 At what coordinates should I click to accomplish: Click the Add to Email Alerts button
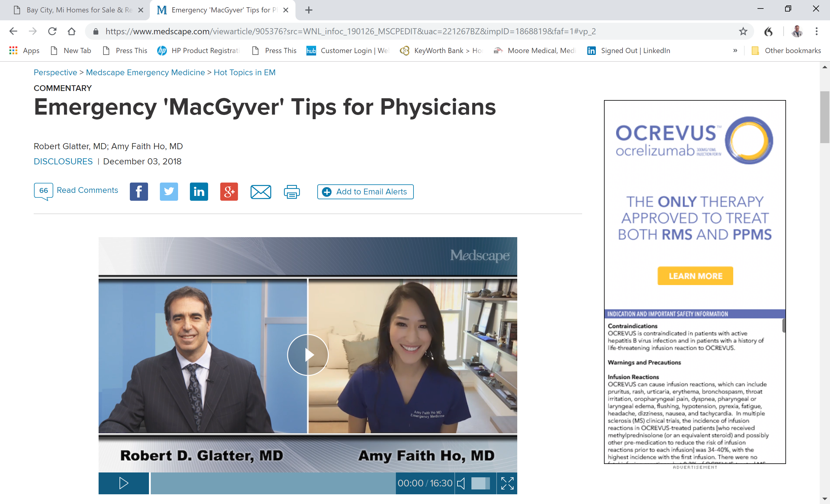[365, 192]
